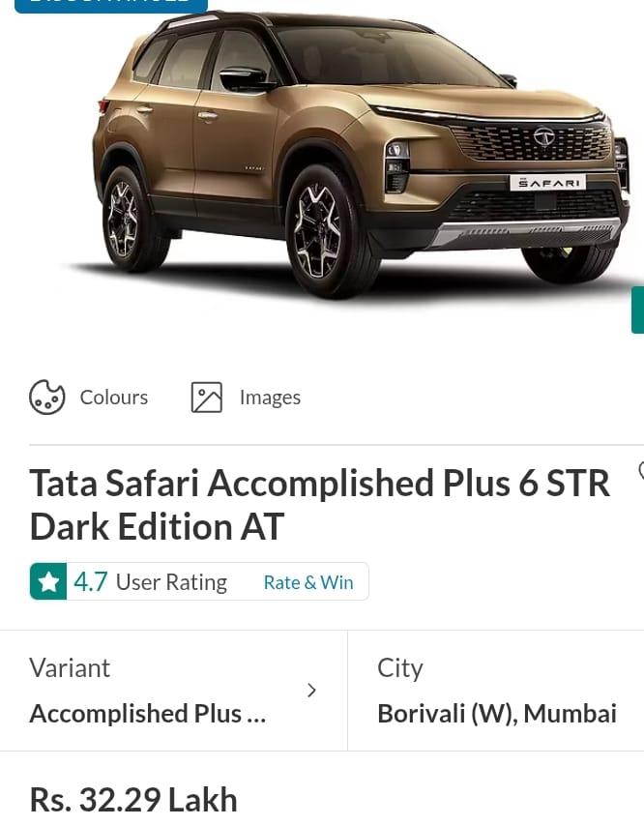The image size is (644, 826).
Task: Open the Colours tab label
Action: coord(114,398)
